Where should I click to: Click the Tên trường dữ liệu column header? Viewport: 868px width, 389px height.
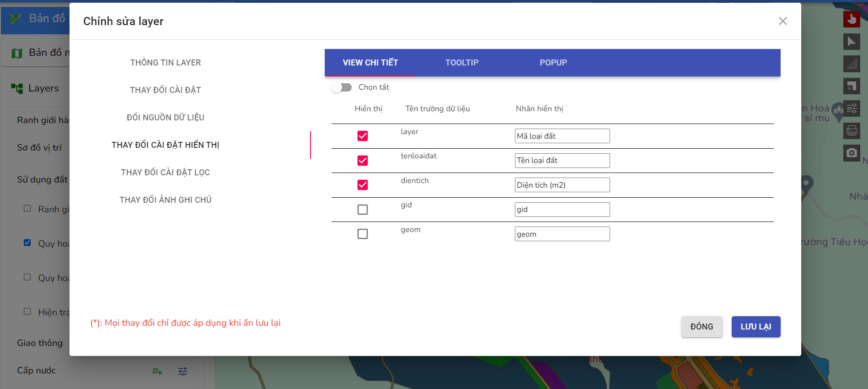[x=438, y=108]
